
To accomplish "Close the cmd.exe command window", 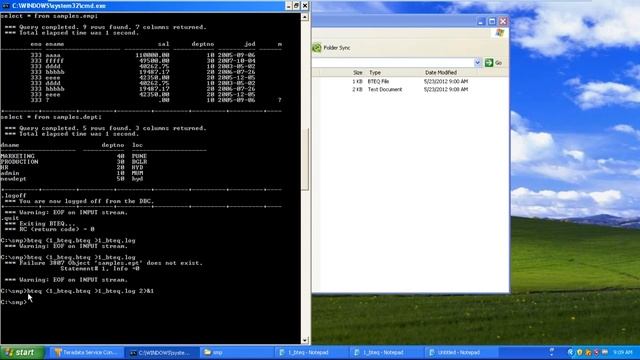I will tap(305, 6).
